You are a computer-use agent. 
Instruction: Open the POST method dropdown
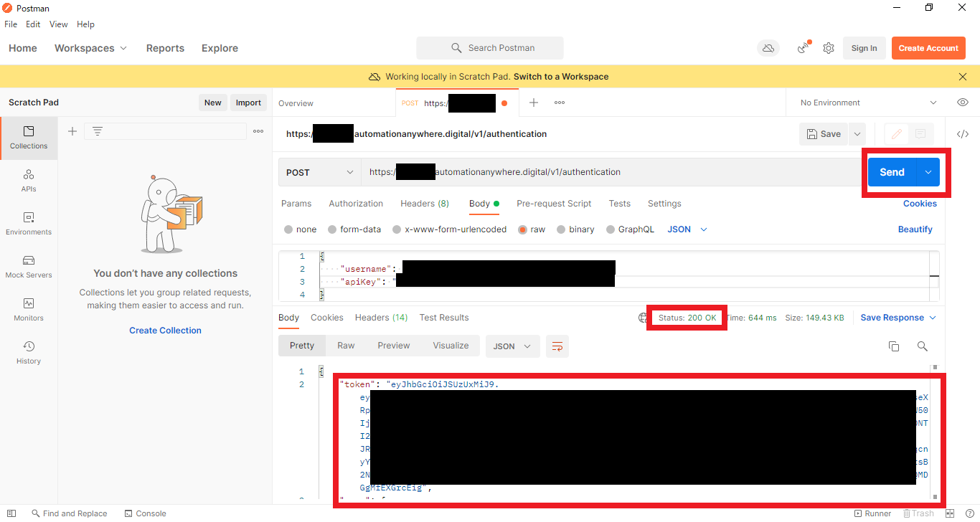coord(320,172)
